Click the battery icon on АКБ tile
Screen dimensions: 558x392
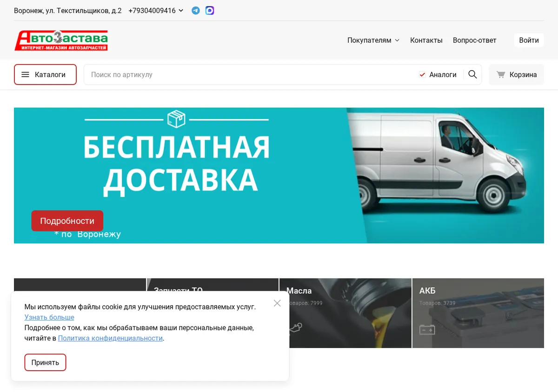pyautogui.click(x=427, y=329)
